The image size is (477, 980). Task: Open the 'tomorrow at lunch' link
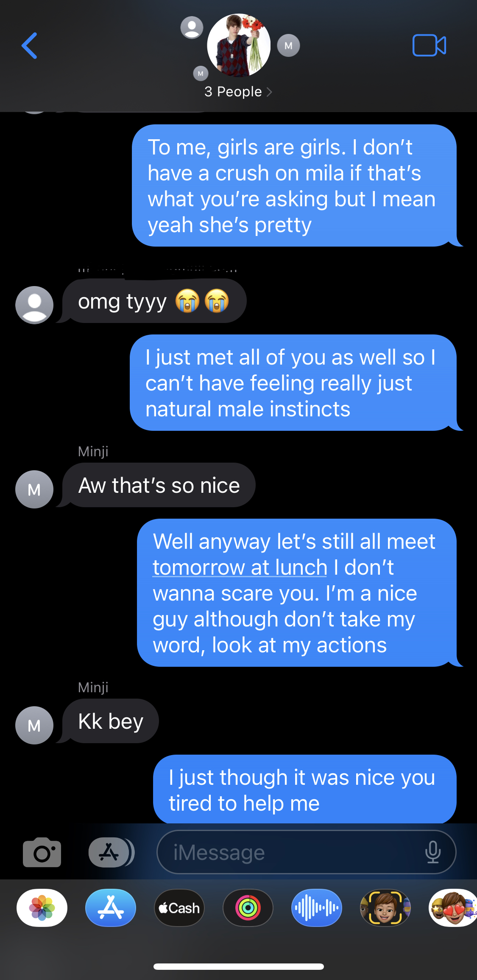240,567
